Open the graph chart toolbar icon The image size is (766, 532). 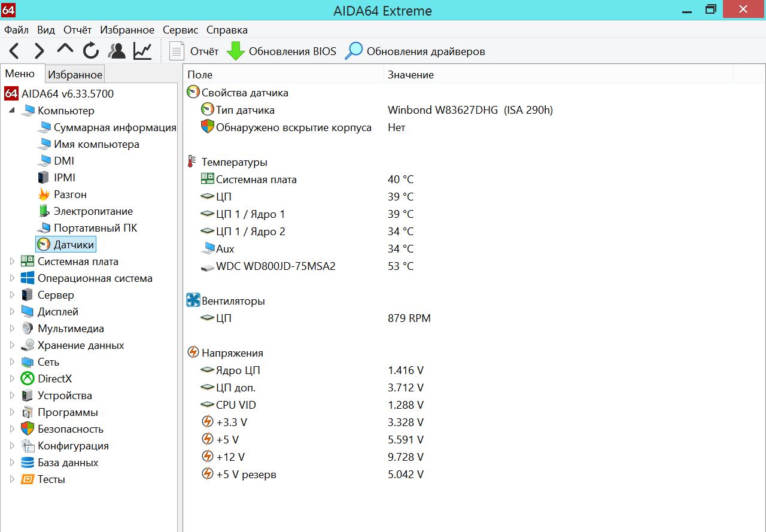[142, 51]
